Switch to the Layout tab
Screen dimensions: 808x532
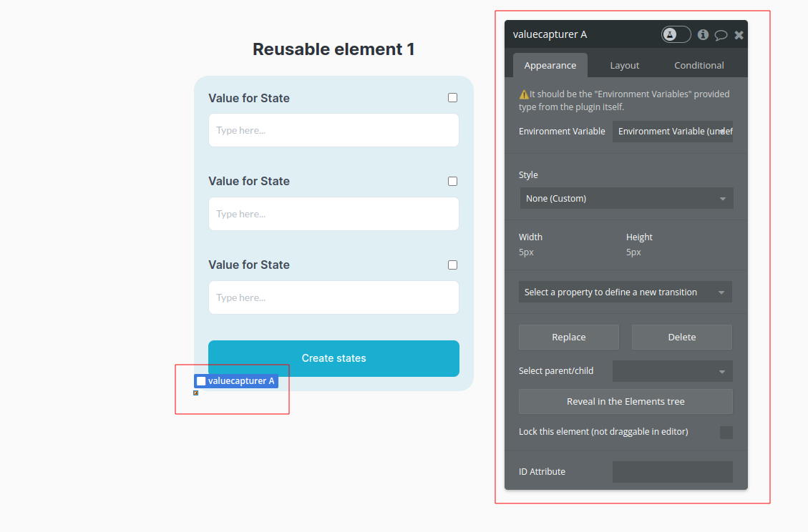[625, 65]
